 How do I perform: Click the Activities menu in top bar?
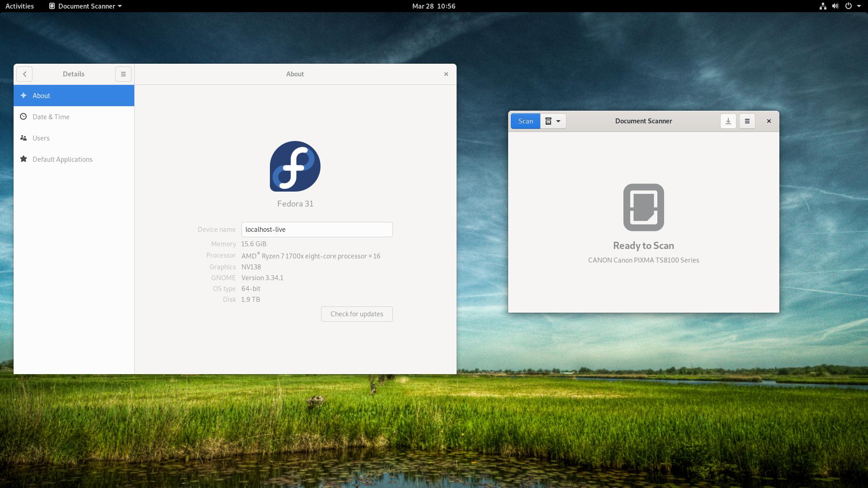[x=20, y=6]
